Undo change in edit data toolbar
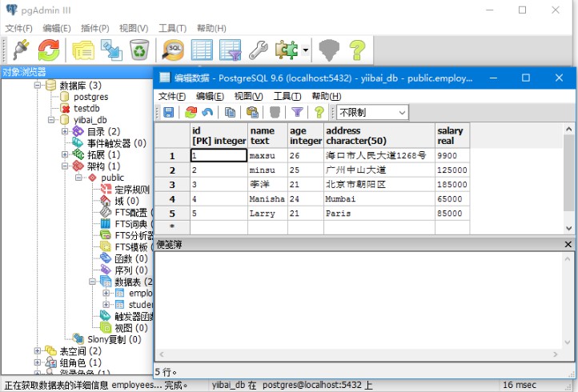578x392 pixels. coord(207,112)
